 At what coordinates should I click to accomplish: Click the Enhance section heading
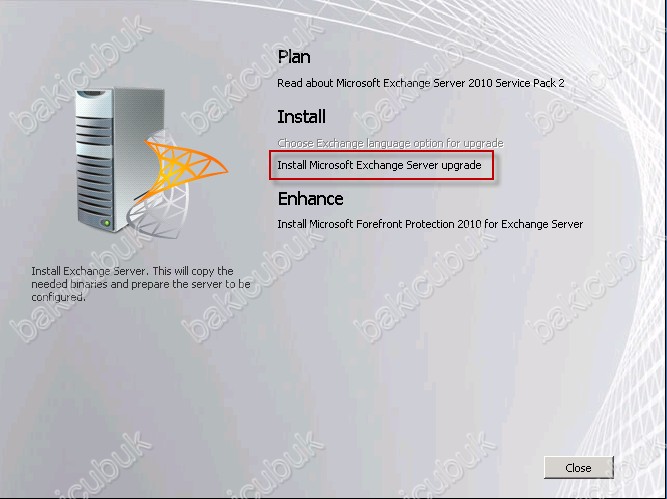click(311, 199)
